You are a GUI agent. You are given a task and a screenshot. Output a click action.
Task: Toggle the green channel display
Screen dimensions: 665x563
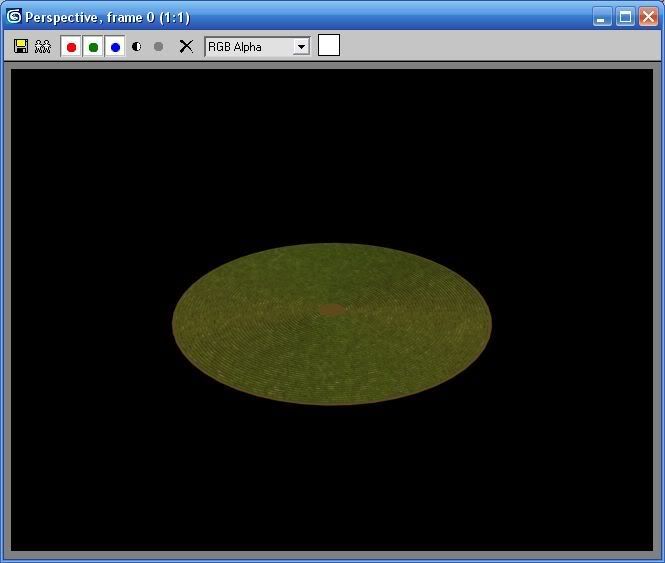click(x=93, y=47)
